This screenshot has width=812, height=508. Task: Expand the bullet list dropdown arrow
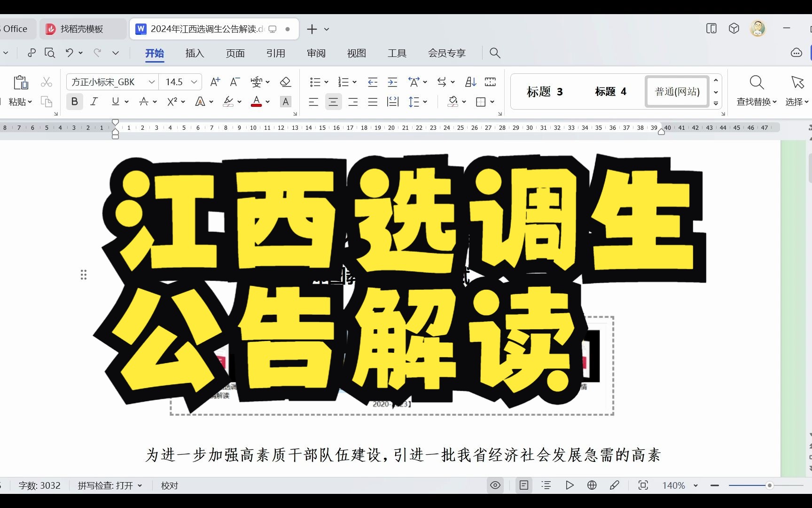point(327,82)
